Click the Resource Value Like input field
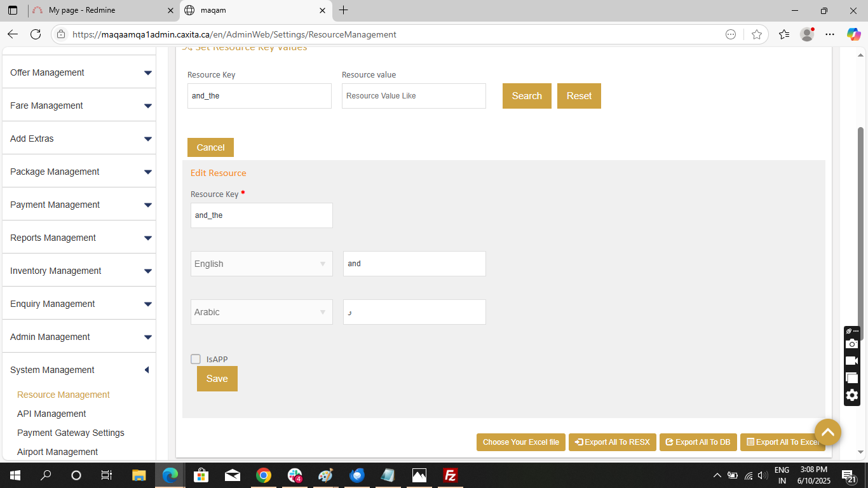The height and width of the screenshot is (488, 868). click(x=414, y=96)
